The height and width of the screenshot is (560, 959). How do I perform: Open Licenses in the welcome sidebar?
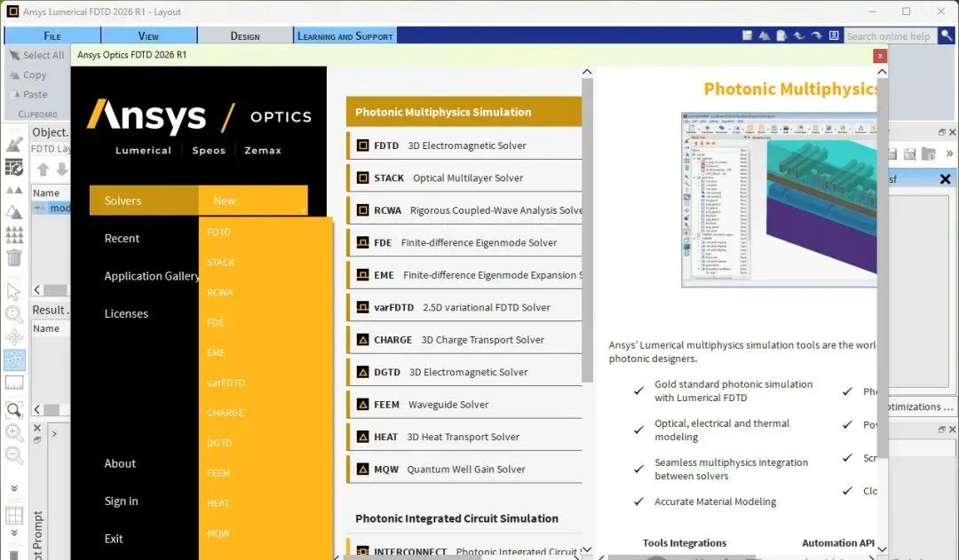[126, 313]
